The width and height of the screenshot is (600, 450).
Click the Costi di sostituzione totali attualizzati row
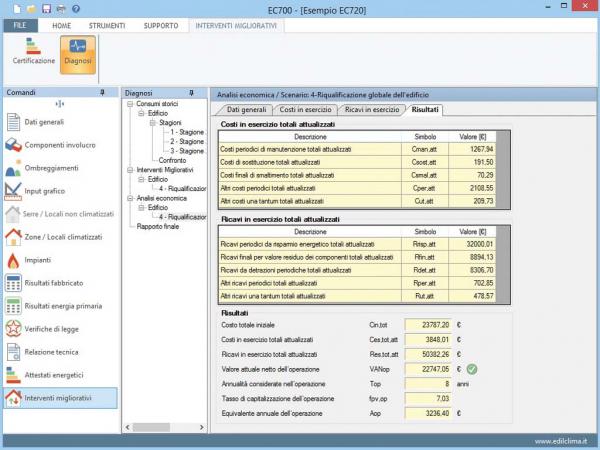(x=357, y=162)
